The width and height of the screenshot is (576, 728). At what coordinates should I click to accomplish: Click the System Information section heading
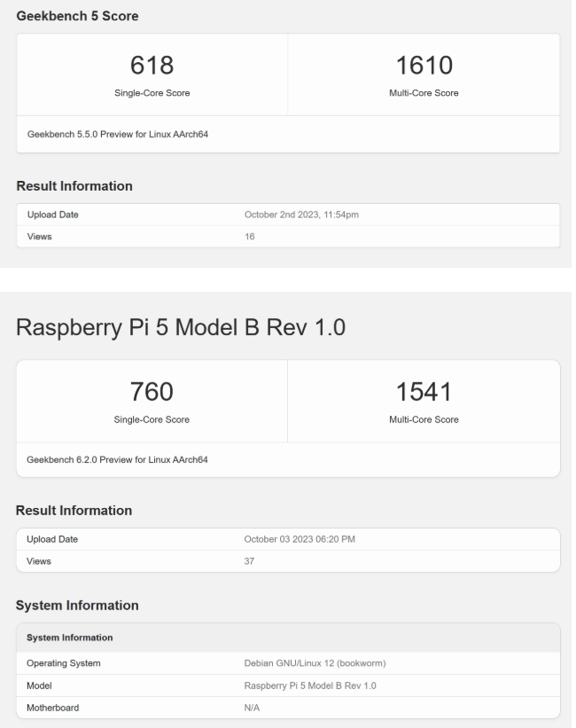(77, 605)
